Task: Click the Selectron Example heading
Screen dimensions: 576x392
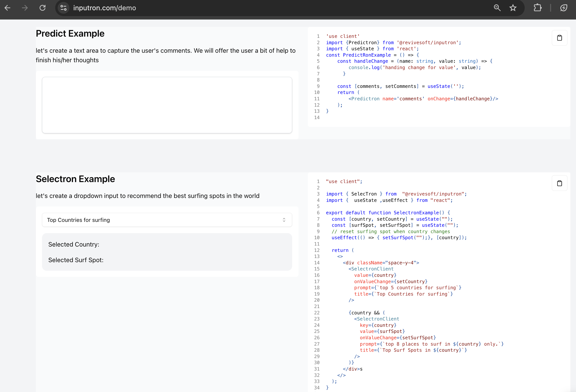Action: tap(75, 179)
